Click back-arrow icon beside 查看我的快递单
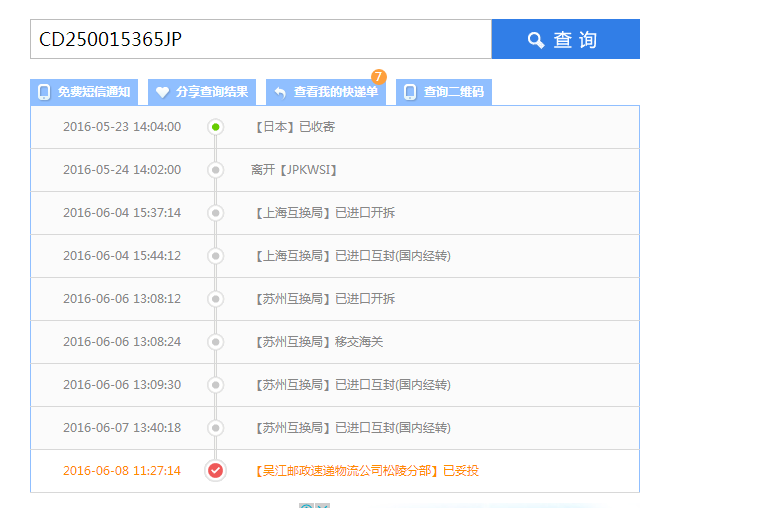Image resolution: width=763 pixels, height=508 pixels. tap(280, 92)
